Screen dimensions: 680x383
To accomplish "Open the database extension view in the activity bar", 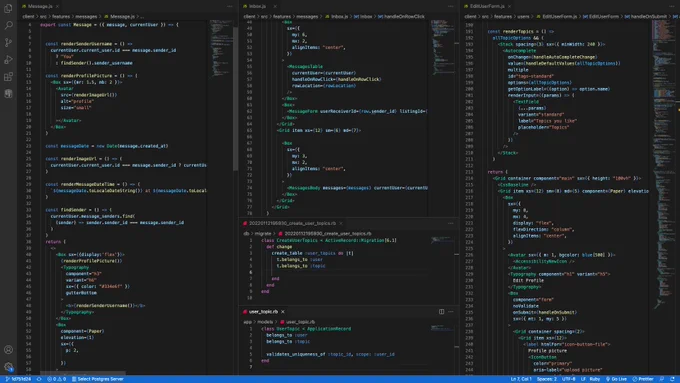I will 8,94.
